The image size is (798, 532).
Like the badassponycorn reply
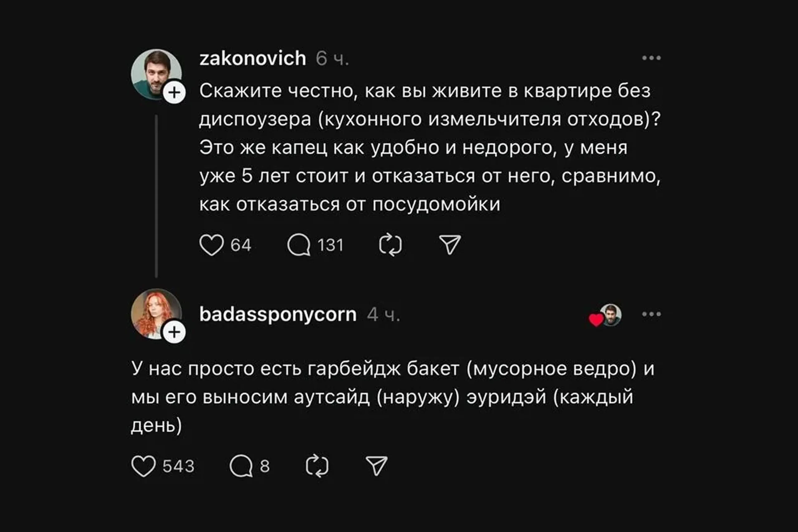pyautogui.click(x=143, y=466)
